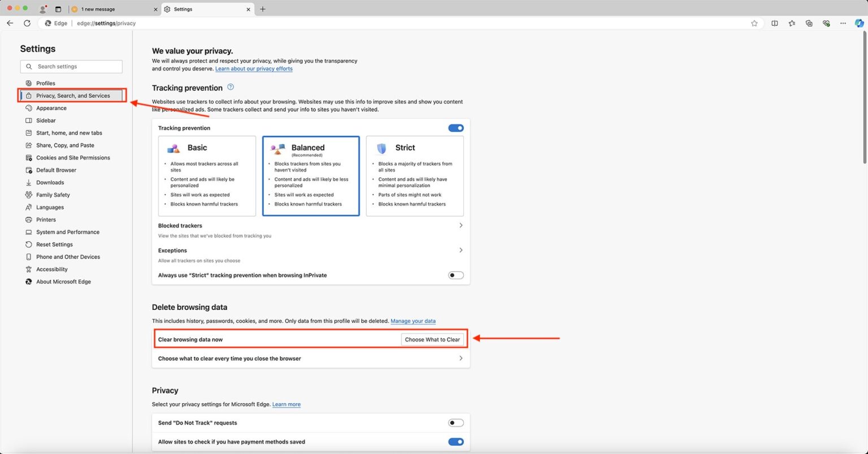
Task: Enable Strict tracking prevention for InPrivate browsing
Action: pyautogui.click(x=455, y=275)
